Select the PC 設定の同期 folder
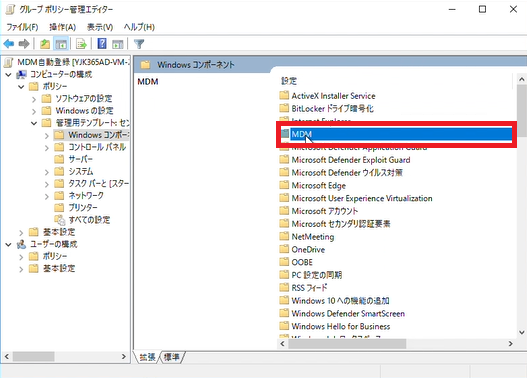 [x=317, y=275]
